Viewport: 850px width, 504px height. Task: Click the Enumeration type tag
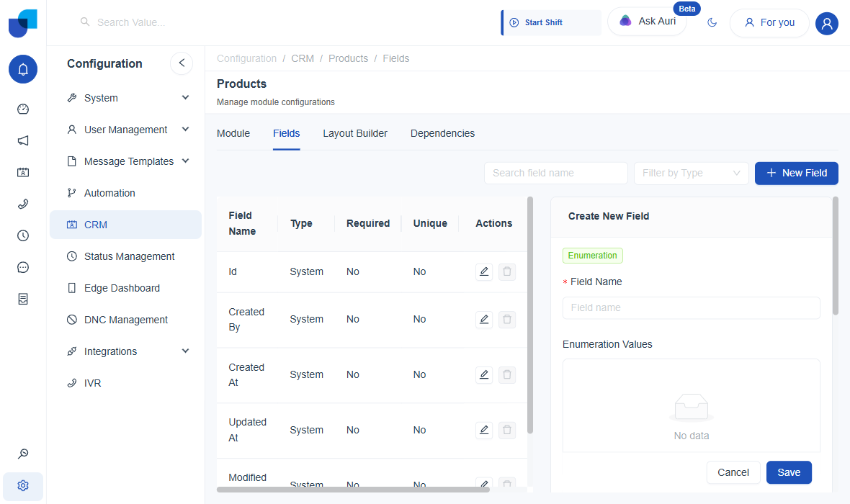pyautogui.click(x=593, y=256)
